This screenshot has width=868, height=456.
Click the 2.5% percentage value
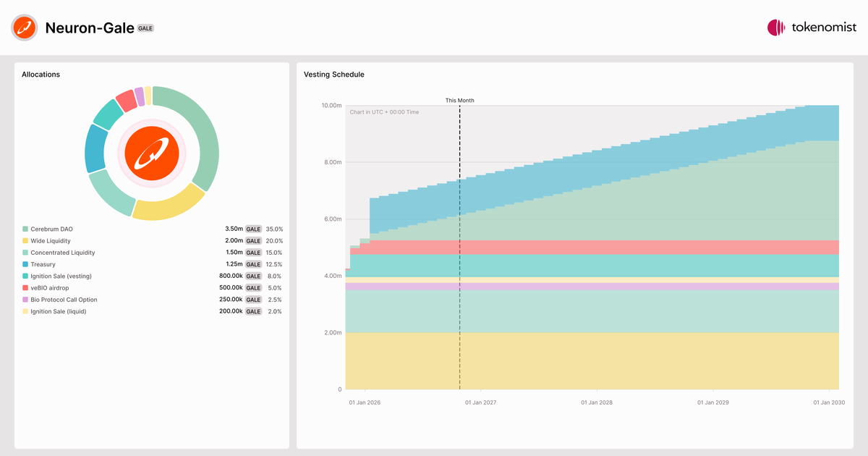(275, 300)
